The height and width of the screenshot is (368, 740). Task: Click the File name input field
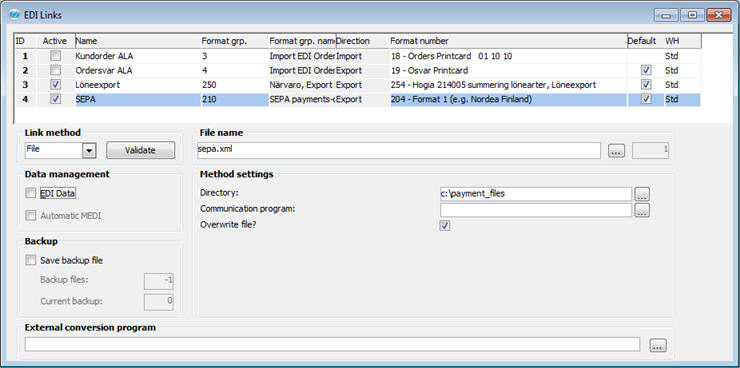[x=398, y=151]
